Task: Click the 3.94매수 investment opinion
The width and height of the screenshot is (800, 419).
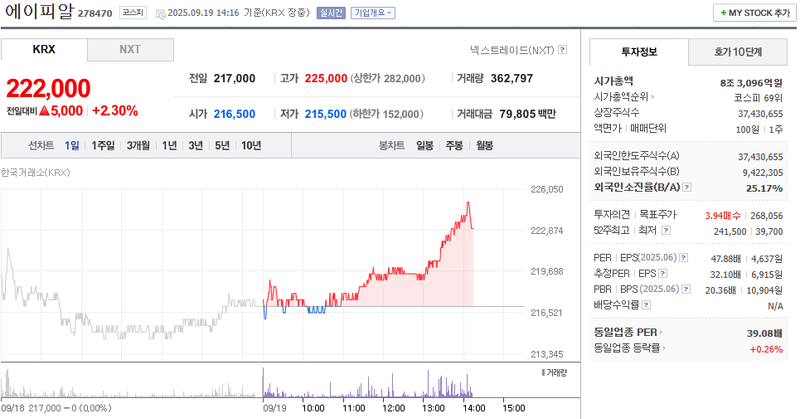Action: click(722, 216)
